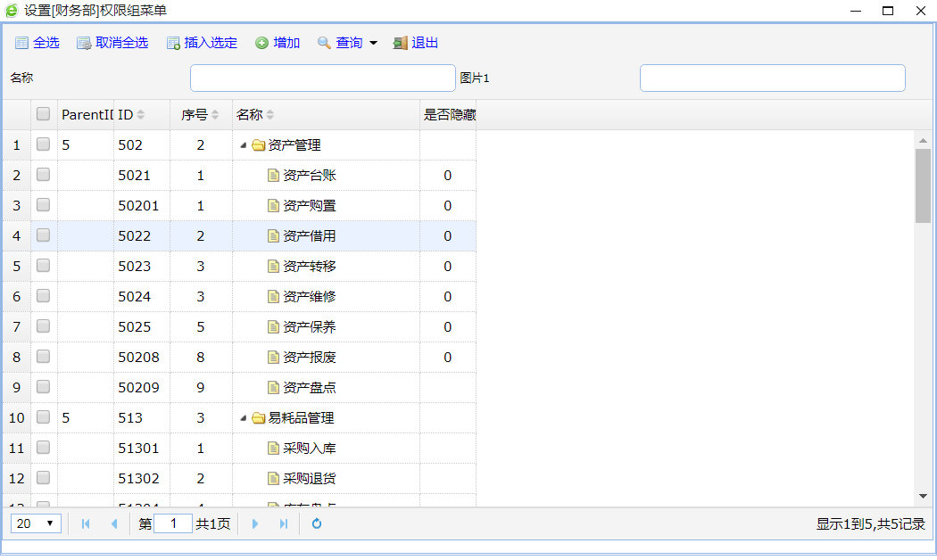Check the header select-all checkbox
The height and width of the screenshot is (560, 937).
[43, 114]
